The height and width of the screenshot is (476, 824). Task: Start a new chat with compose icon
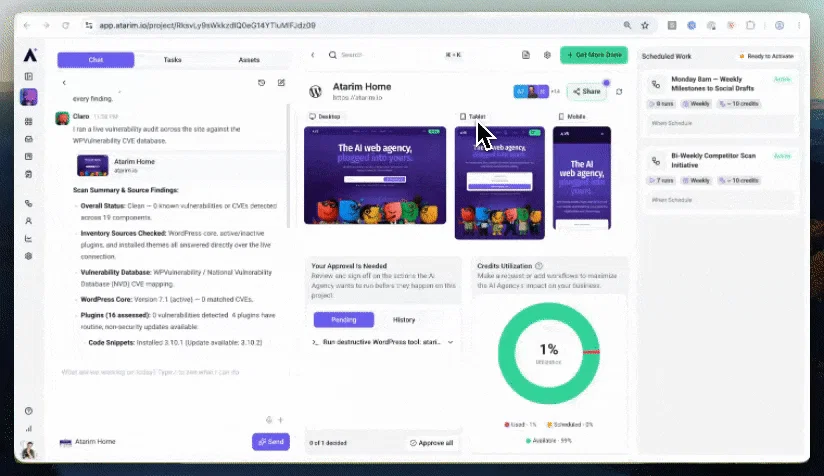(x=282, y=82)
